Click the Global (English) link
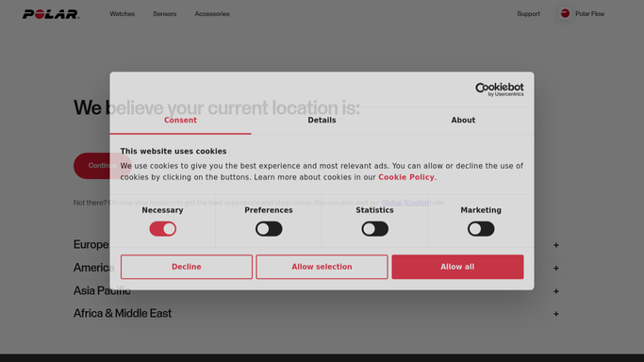 pyautogui.click(x=406, y=203)
